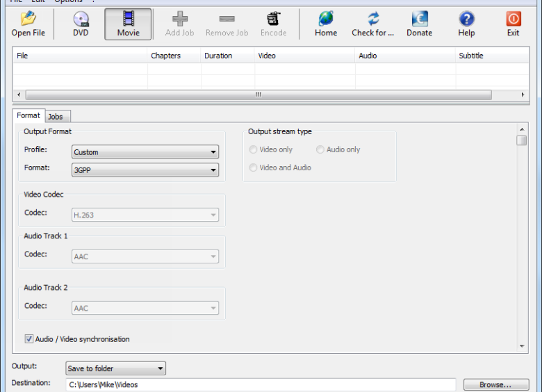This screenshot has height=392, width=542.
Task: Switch to the Jobs tab
Action: pos(56,117)
